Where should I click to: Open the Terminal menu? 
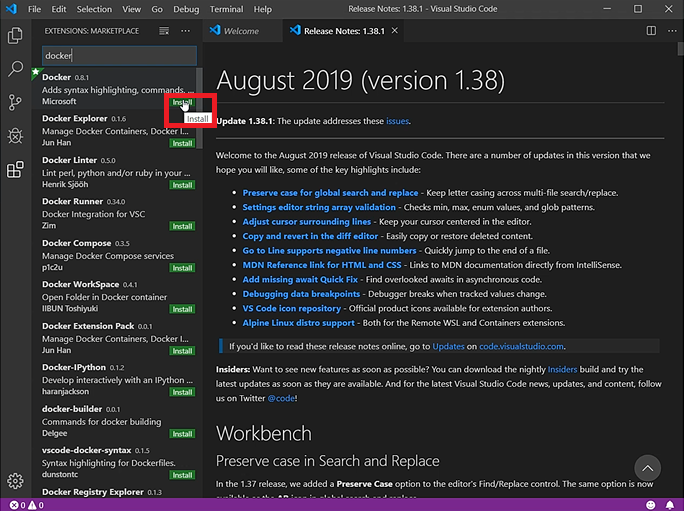[226, 9]
